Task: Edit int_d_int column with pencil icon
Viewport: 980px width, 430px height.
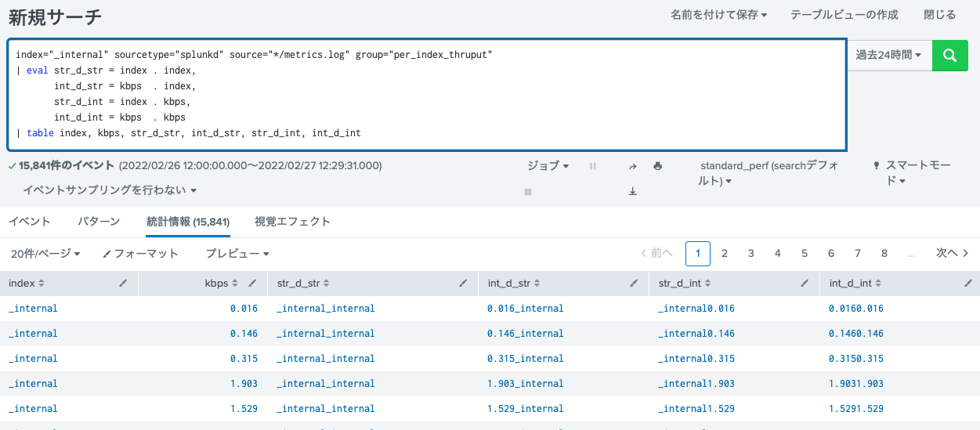Action: pos(968,284)
